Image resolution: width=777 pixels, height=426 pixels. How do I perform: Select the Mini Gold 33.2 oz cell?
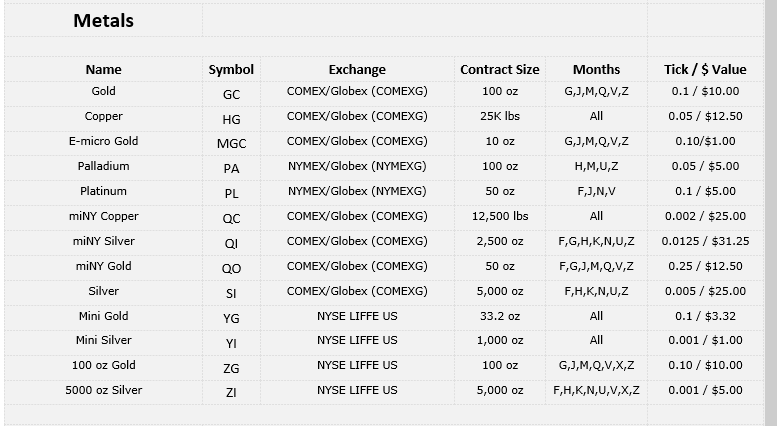[x=500, y=316]
